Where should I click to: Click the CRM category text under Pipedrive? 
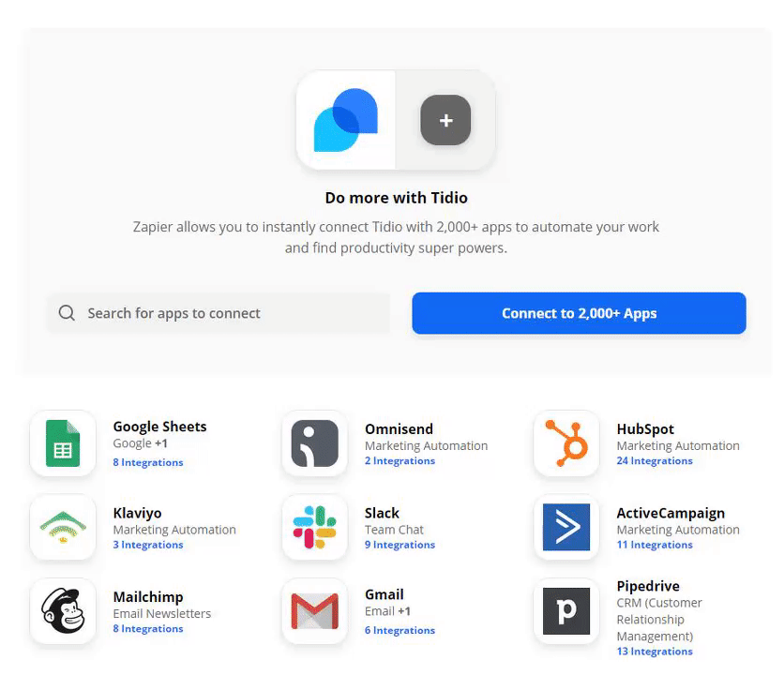659,620
